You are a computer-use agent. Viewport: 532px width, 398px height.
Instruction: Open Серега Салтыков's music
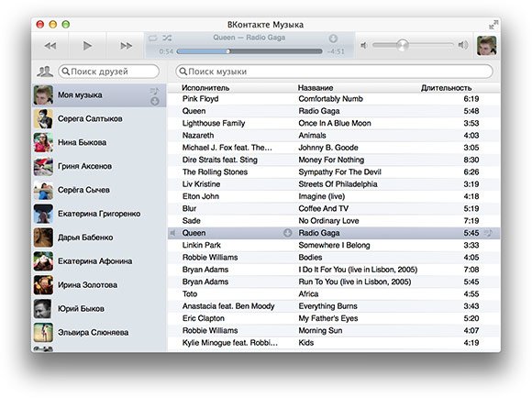coord(99,118)
